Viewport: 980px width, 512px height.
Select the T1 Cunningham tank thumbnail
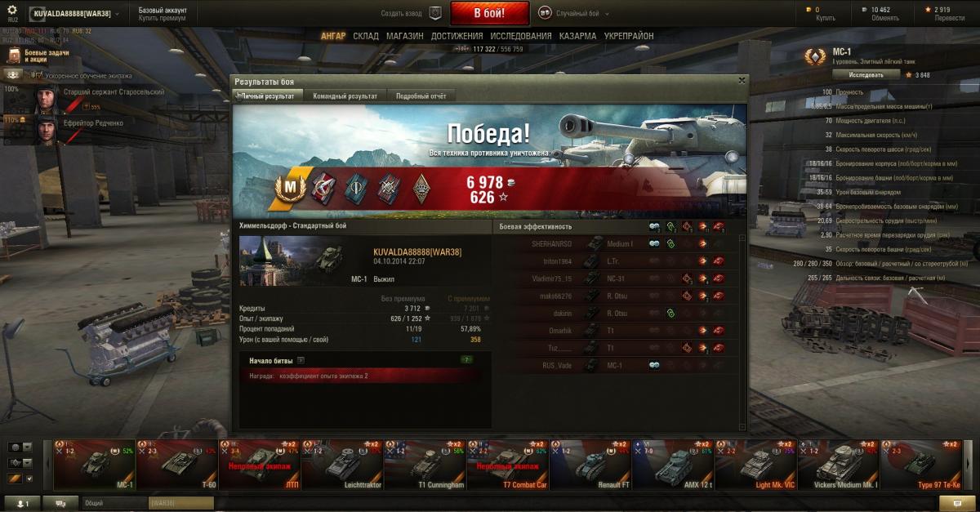[x=425, y=464]
